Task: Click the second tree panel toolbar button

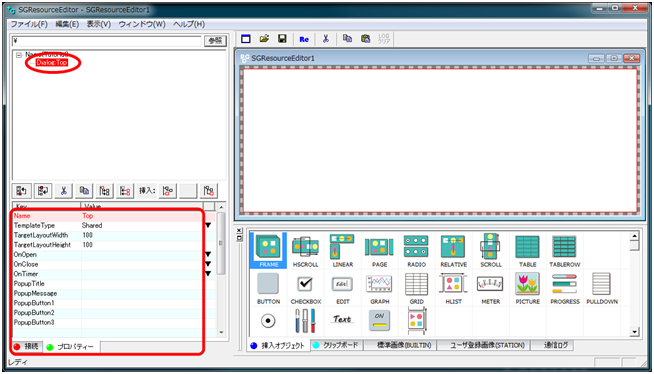Action: point(43,191)
